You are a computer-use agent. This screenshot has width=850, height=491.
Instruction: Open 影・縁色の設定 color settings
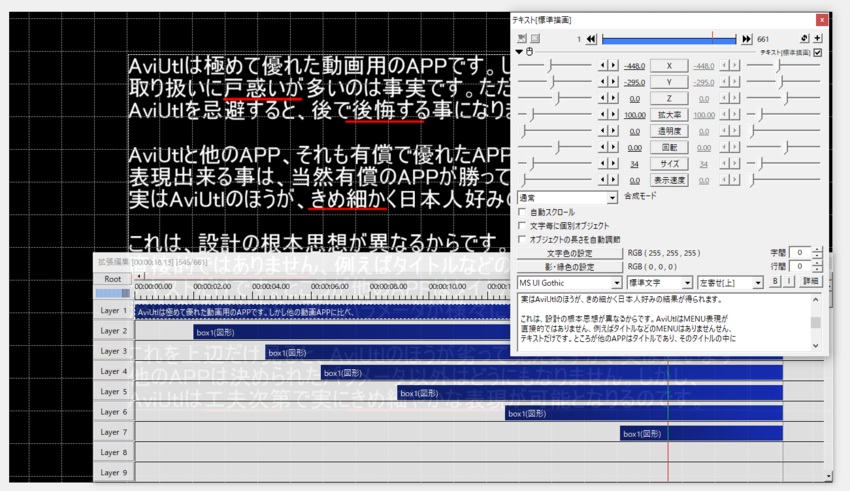click(x=569, y=267)
